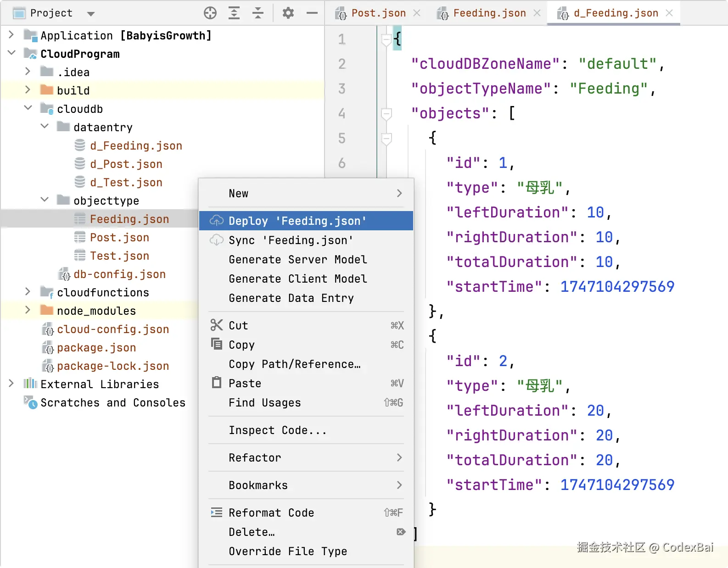Open the Project view dropdown arrow
This screenshot has height=568, width=728.
[91, 14]
